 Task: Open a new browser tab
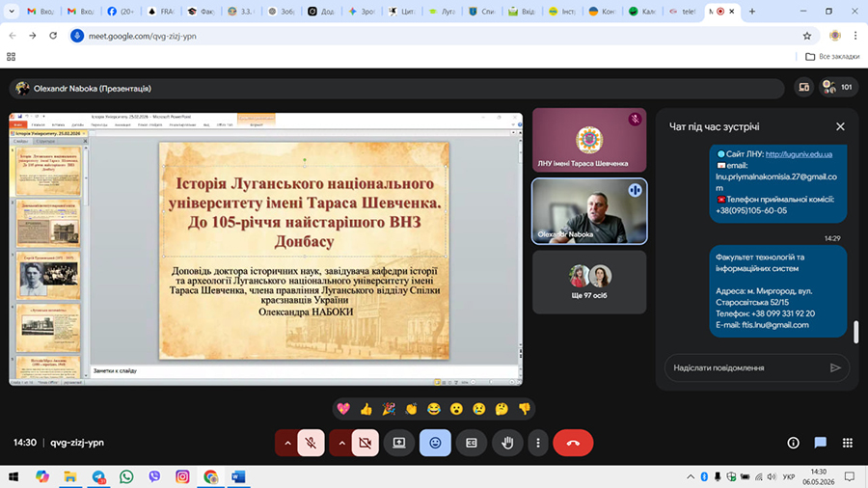click(x=751, y=11)
